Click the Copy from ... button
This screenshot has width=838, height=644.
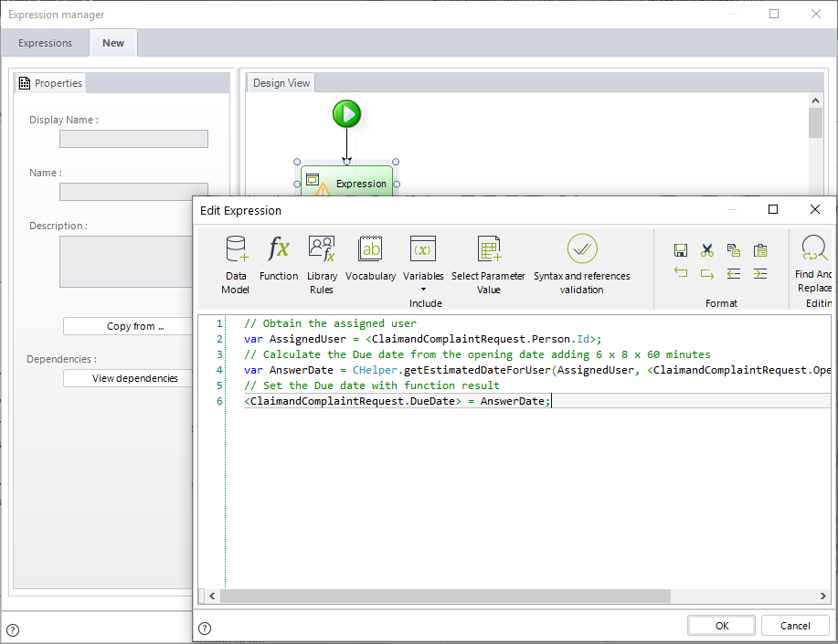[128, 326]
